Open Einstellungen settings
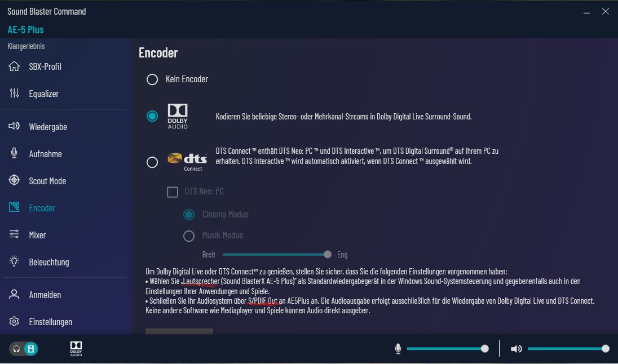Image resolution: width=618 pixels, height=364 pixels. 50,322
